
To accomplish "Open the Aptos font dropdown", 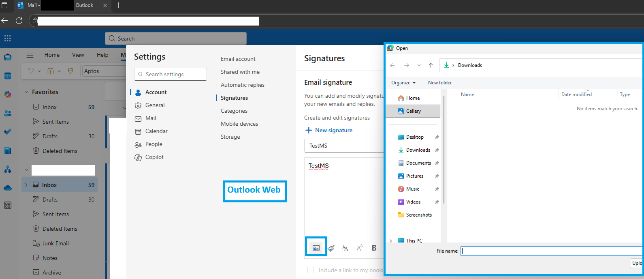I will point(104,71).
